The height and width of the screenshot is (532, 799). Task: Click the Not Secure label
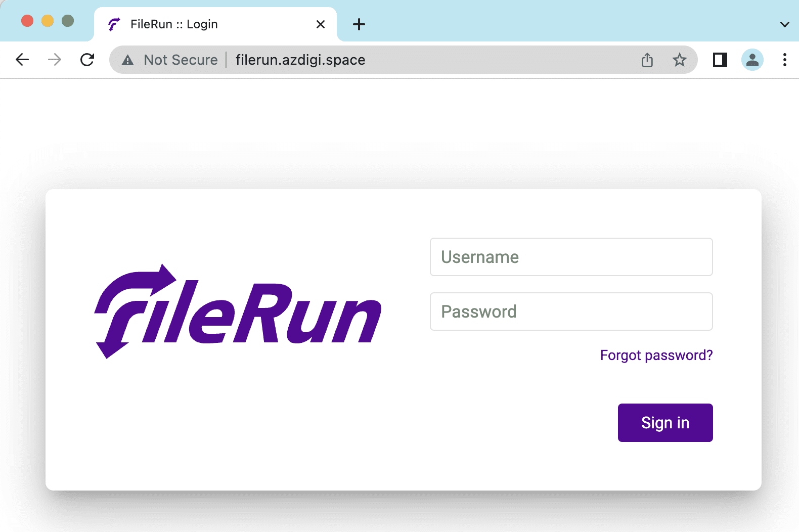tap(181, 60)
